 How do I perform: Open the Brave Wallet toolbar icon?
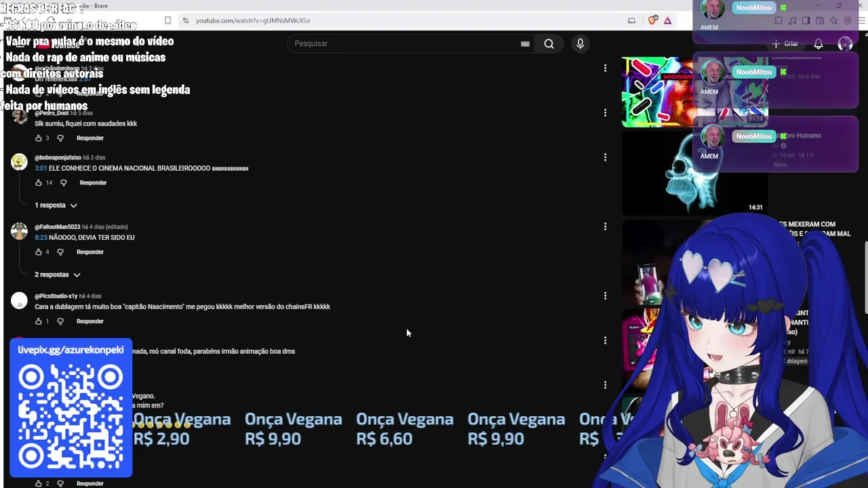pos(820,21)
